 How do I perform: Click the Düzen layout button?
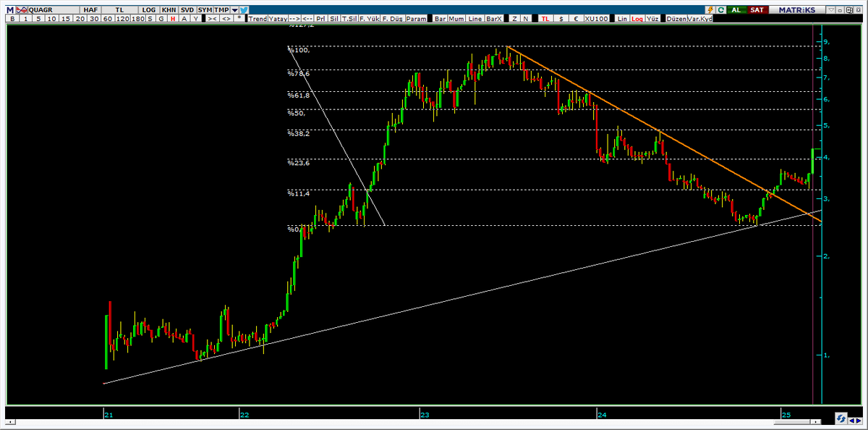click(676, 19)
